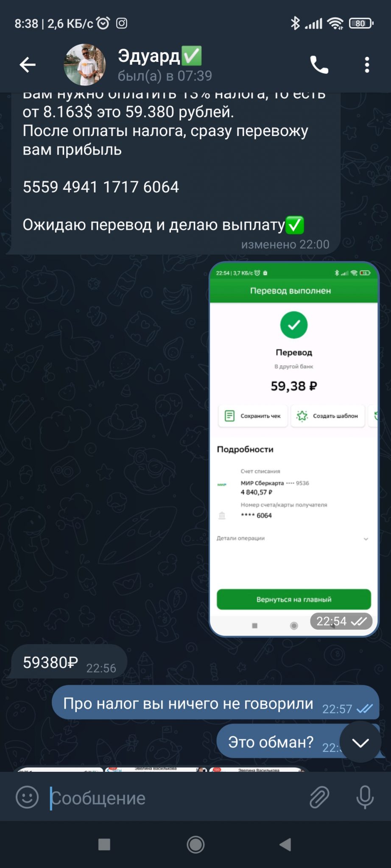
Task: Jump to latest messages with down-chevron button
Action: coord(360,742)
